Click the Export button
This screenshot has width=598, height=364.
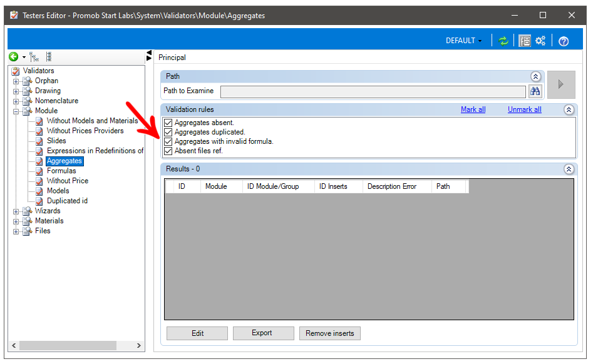263,333
